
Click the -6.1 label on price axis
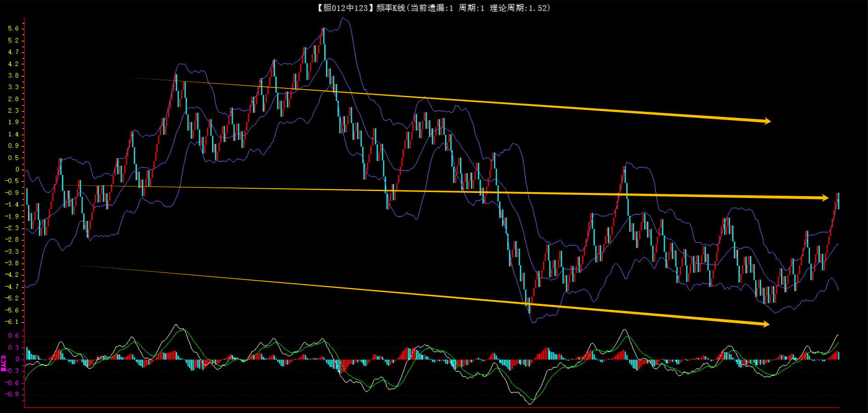point(12,322)
